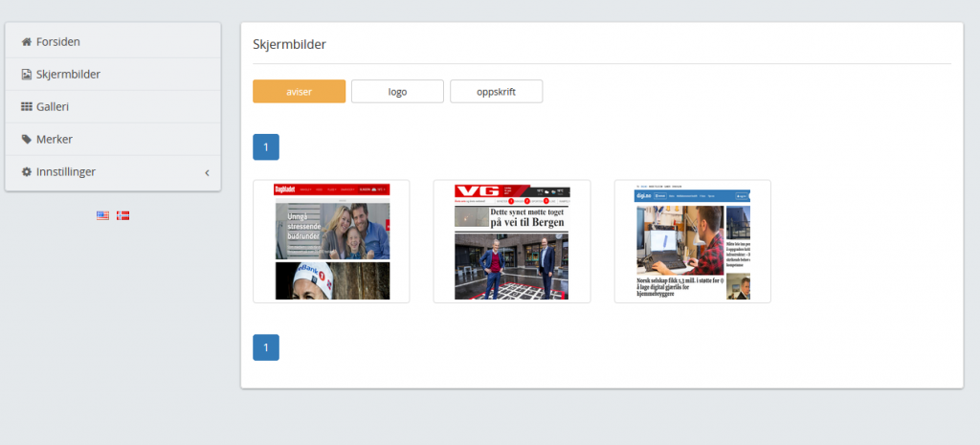Viewport: 980px width, 445px height.
Task: Click the gear icon beside Innstillinger
Action: [x=27, y=172]
